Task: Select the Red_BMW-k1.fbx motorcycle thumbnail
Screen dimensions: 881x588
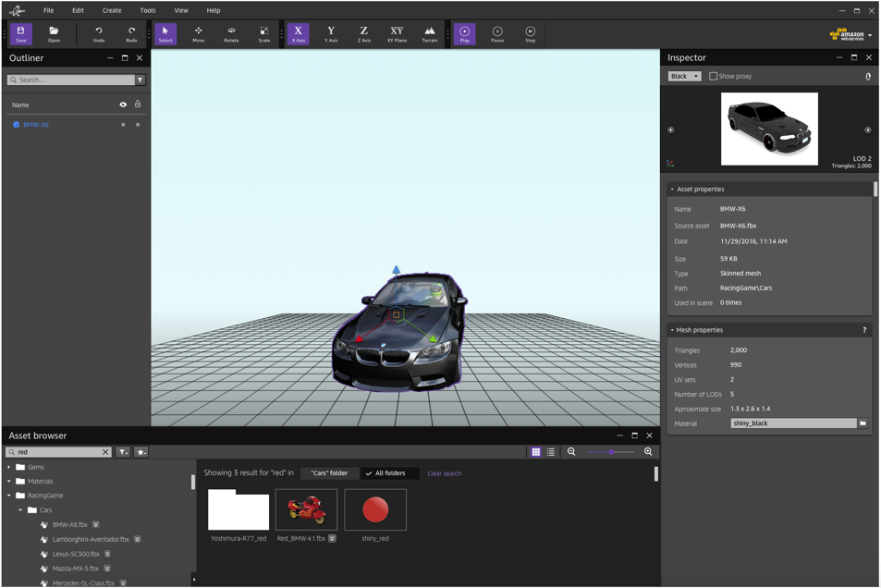Action: coord(306,509)
